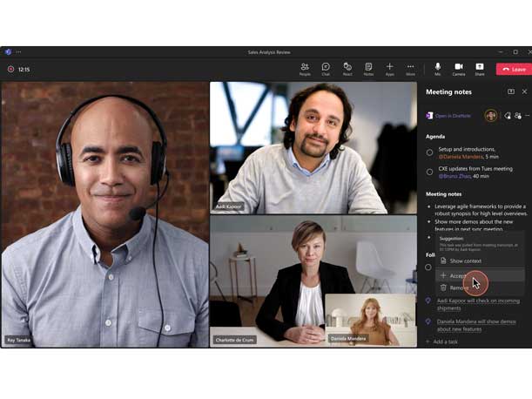Select Show context in suggestion menu
Screen dimensions: 532x399
tap(465, 260)
